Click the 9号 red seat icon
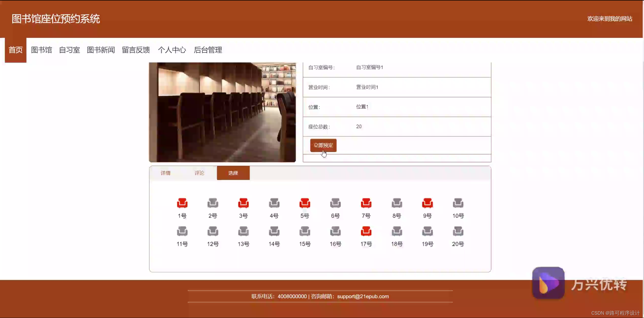 coord(427,203)
